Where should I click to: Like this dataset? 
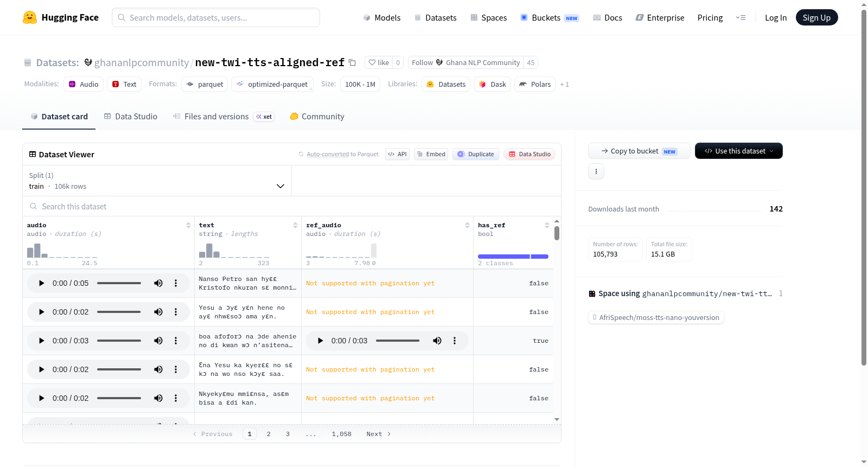(x=379, y=62)
